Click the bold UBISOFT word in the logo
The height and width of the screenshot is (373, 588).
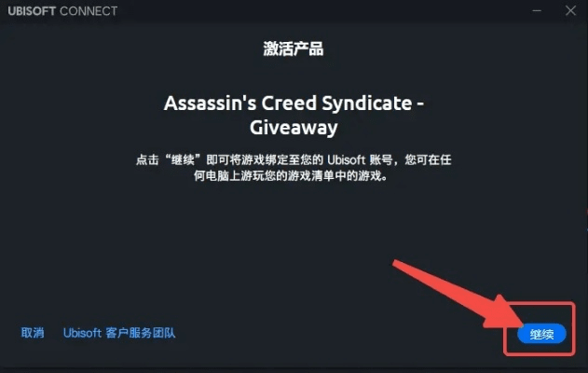coord(32,11)
